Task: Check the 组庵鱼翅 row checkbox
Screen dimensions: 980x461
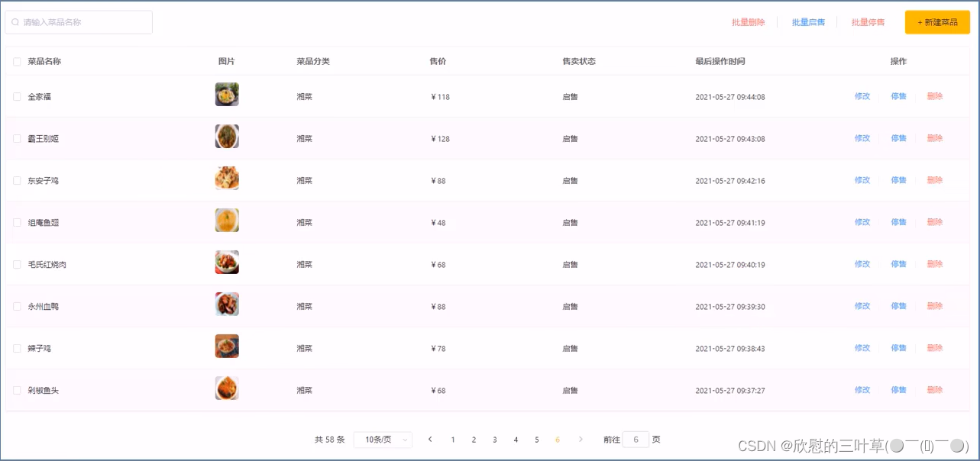Action: (17, 223)
